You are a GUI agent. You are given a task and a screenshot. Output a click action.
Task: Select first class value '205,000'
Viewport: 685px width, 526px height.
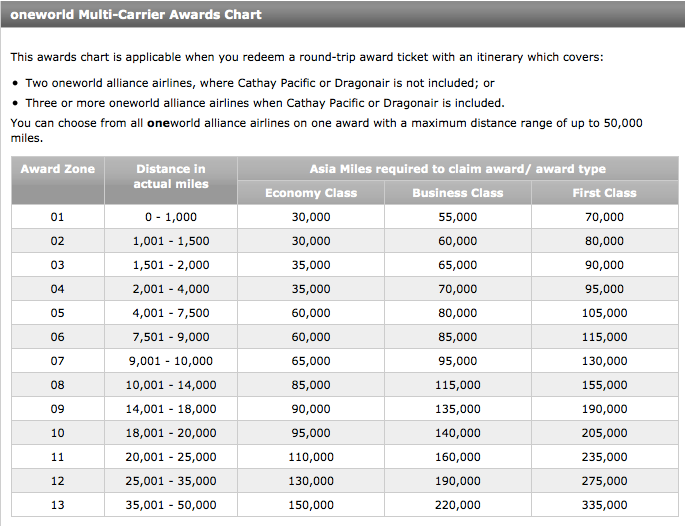pos(605,433)
